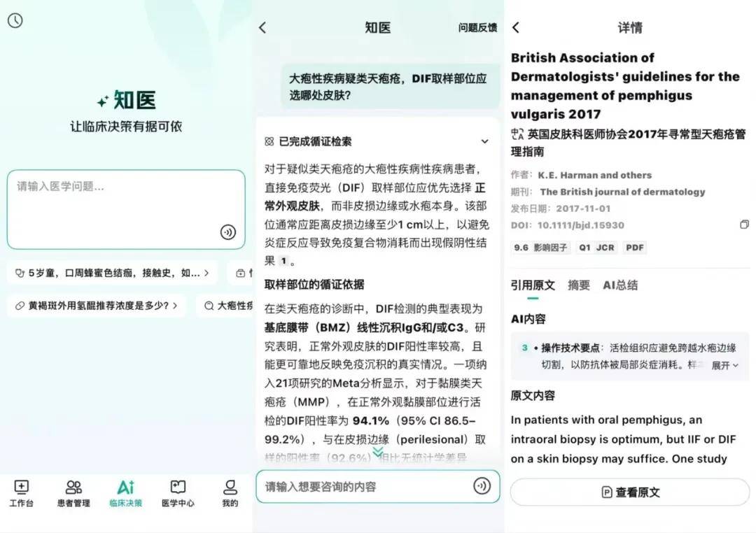Click the heading 取样部位的循证依据
756x533 pixels.
[314, 285]
